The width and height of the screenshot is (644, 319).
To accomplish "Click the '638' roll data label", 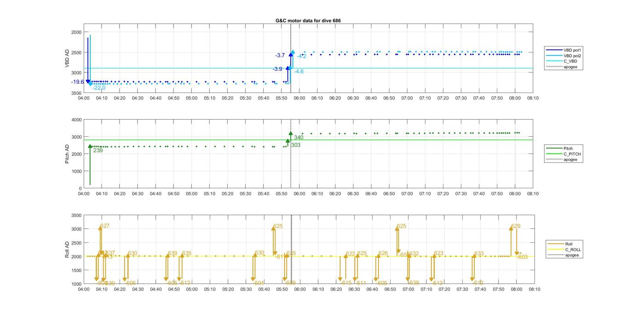I will coord(414,283).
